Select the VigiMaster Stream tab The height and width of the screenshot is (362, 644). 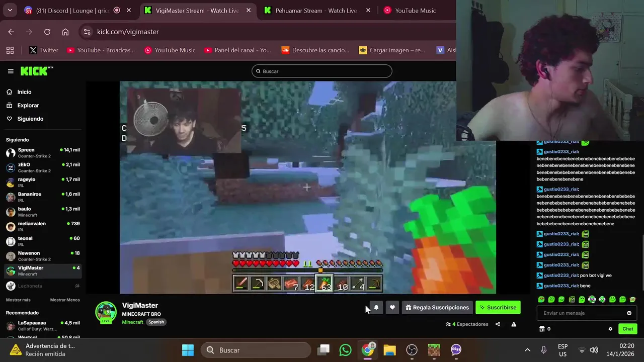[x=197, y=11]
